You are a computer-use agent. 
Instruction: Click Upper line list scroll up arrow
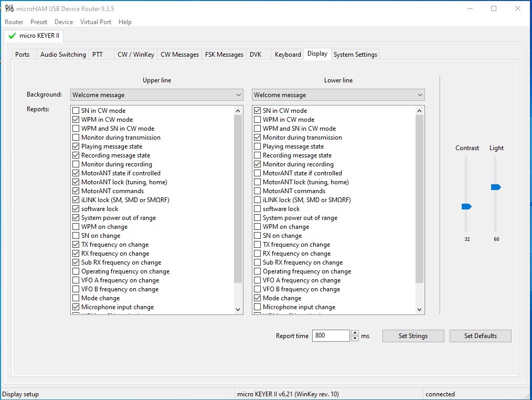tap(238, 111)
